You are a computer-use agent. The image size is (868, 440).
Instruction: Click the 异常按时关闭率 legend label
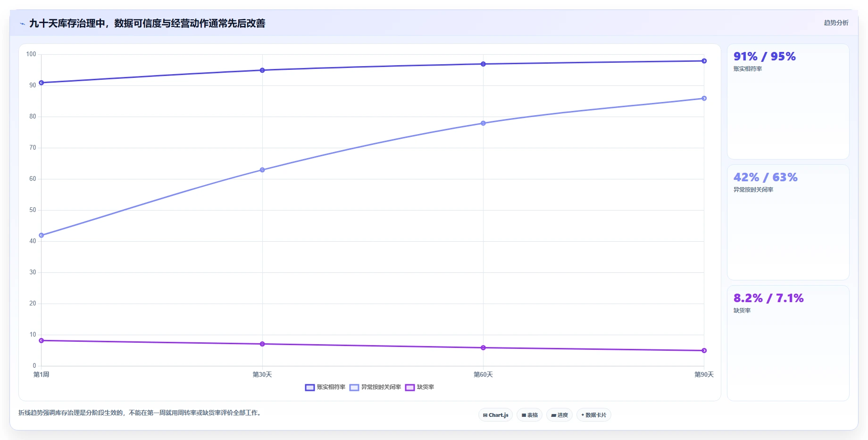point(381,387)
